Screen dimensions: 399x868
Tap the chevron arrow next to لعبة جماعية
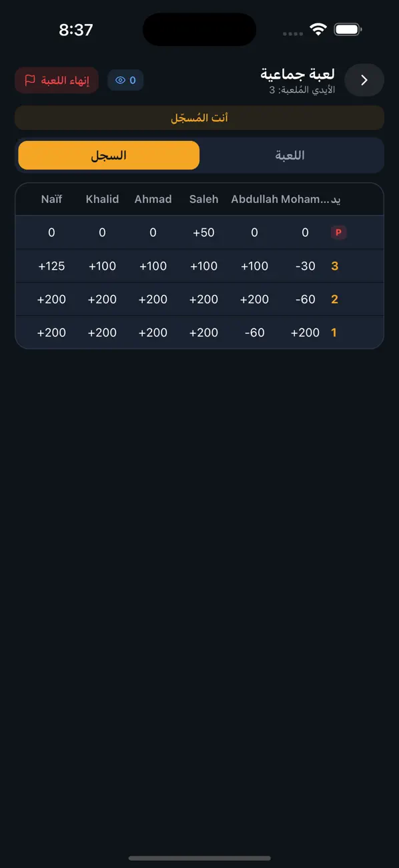tap(364, 80)
